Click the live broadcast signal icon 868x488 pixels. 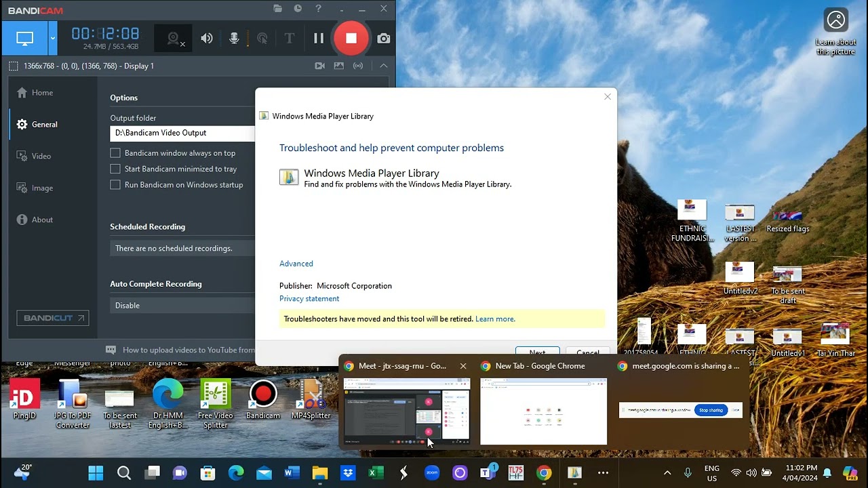[358, 66]
